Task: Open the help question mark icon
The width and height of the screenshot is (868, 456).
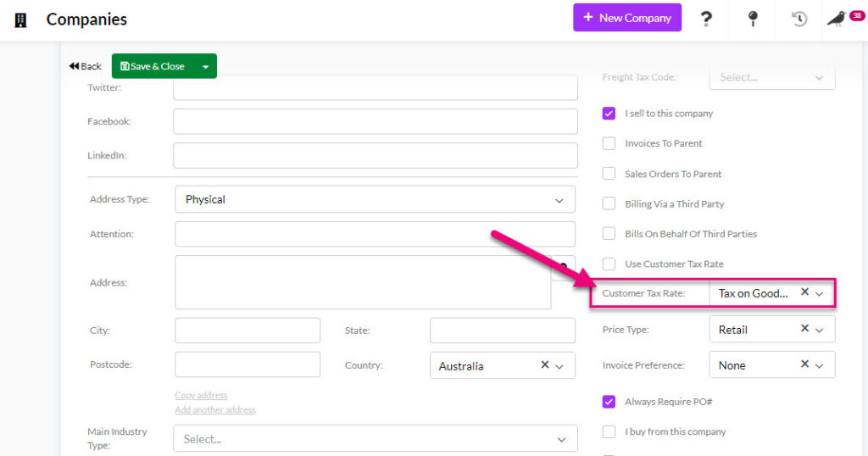Action: [706, 19]
